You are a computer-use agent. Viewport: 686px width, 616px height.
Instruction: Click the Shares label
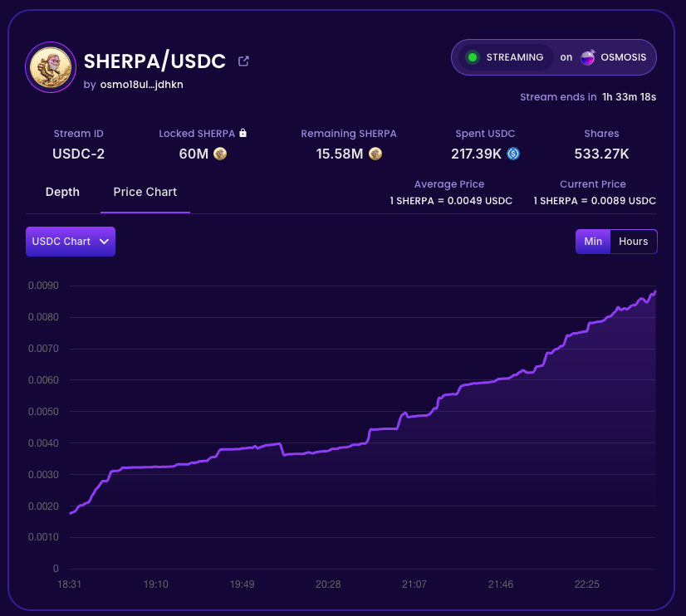(x=601, y=134)
